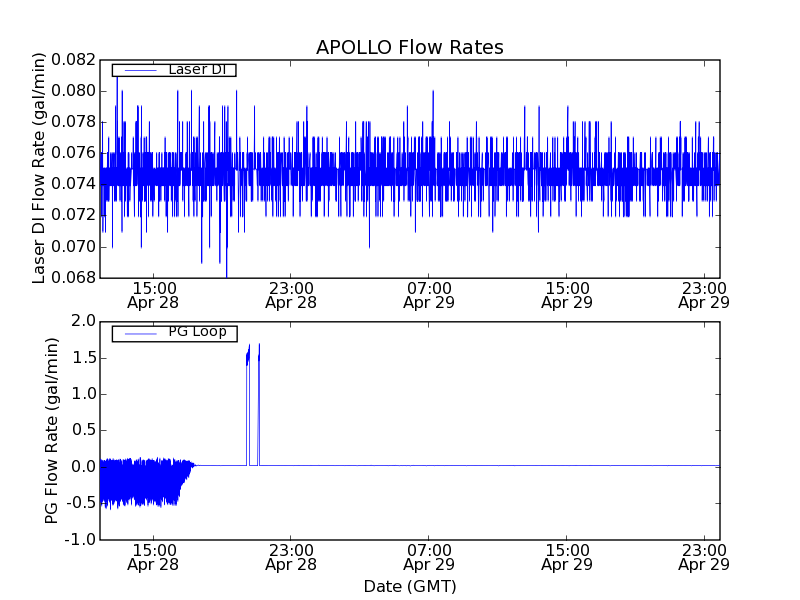The image size is (800, 600).
Task: Click 23:00 Apr 28 tick under the bottom chart
Action: (291, 557)
